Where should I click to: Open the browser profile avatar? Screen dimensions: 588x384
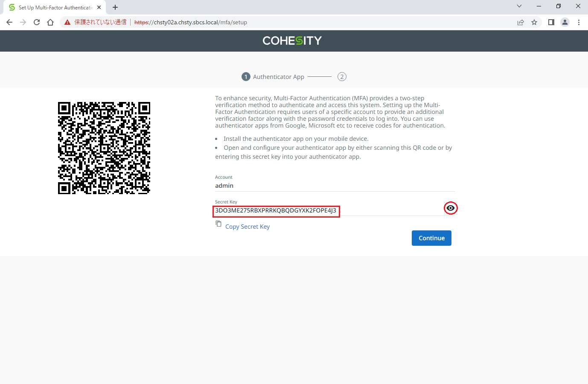(x=565, y=22)
